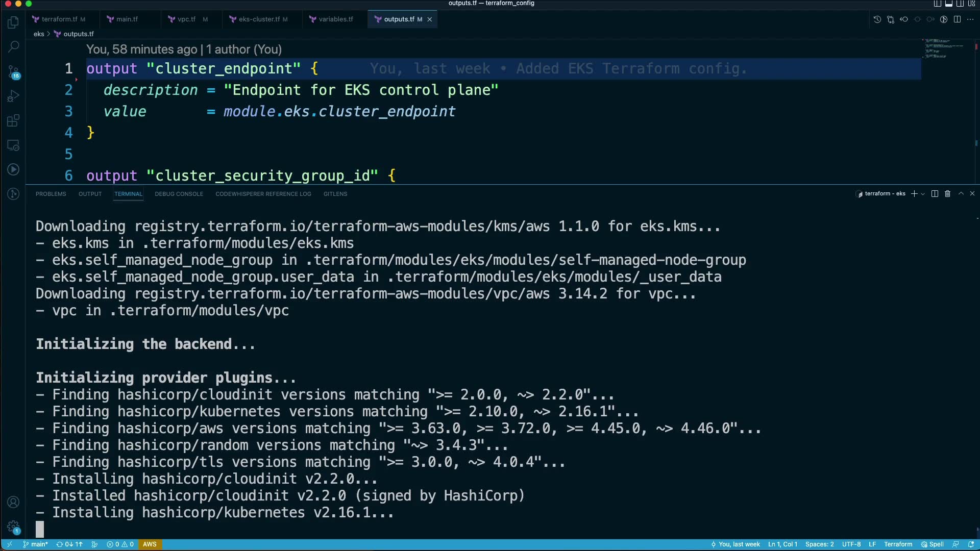
Task: Toggle bottom panel layout button
Action: pyautogui.click(x=949, y=4)
